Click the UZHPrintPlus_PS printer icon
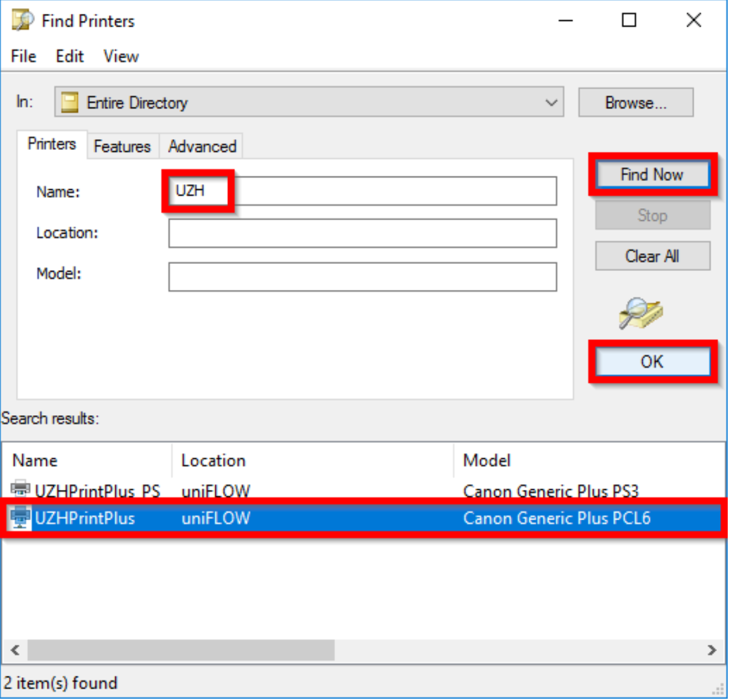Viewport: 729px width, 700px height. click(x=20, y=489)
